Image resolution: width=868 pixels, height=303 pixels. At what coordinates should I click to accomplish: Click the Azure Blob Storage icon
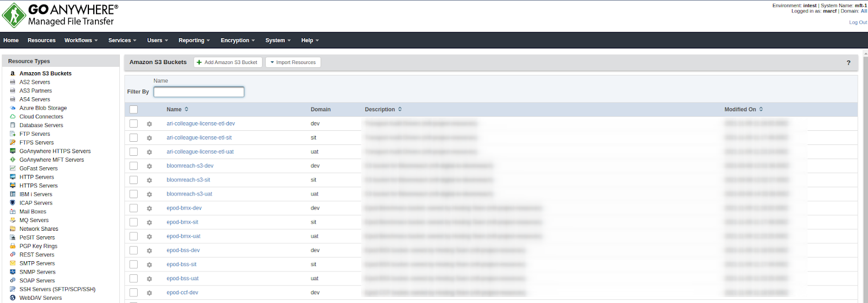tap(12, 108)
